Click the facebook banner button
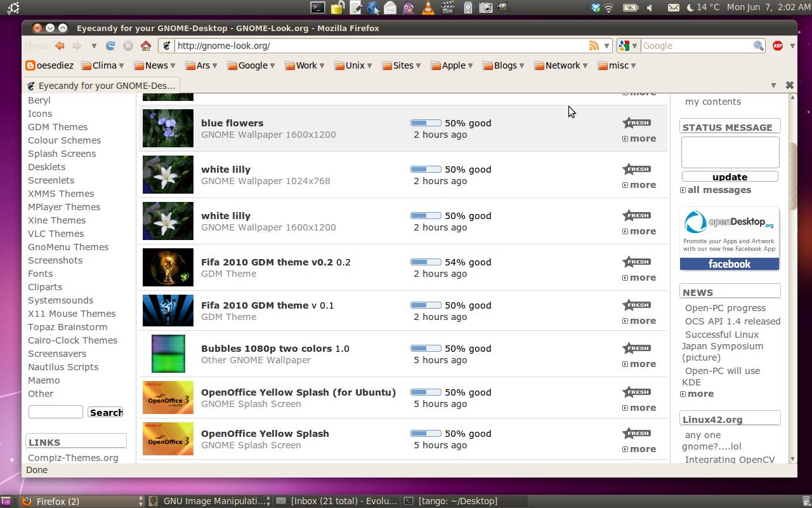Viewport: 812px width, 508px height. [x=730, y=264]
